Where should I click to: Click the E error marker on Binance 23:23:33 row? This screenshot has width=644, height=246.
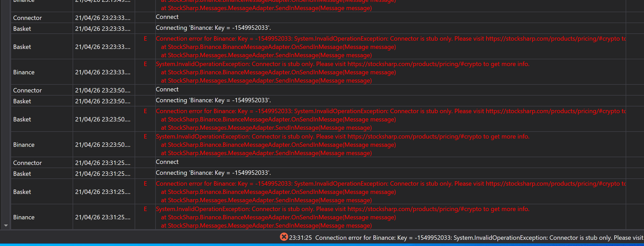click(145, 64)
